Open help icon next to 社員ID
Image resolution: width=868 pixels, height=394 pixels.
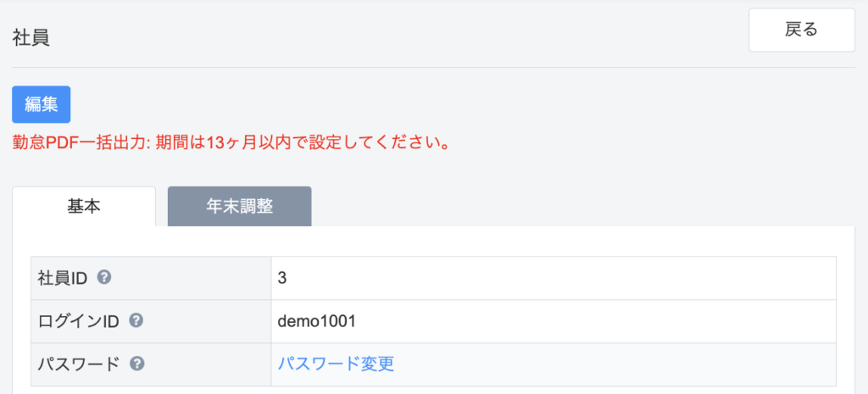(x=105, y=277)
